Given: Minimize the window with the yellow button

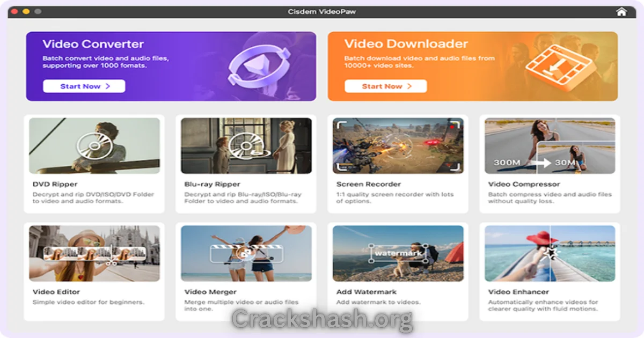Looking at the screenshot, I should (x=26, y=11).
